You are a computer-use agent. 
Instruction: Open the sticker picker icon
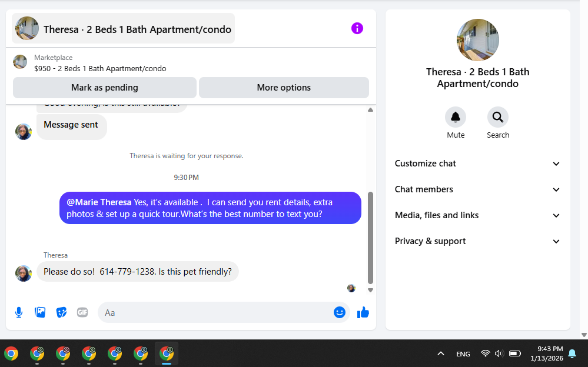pos(61,312)
